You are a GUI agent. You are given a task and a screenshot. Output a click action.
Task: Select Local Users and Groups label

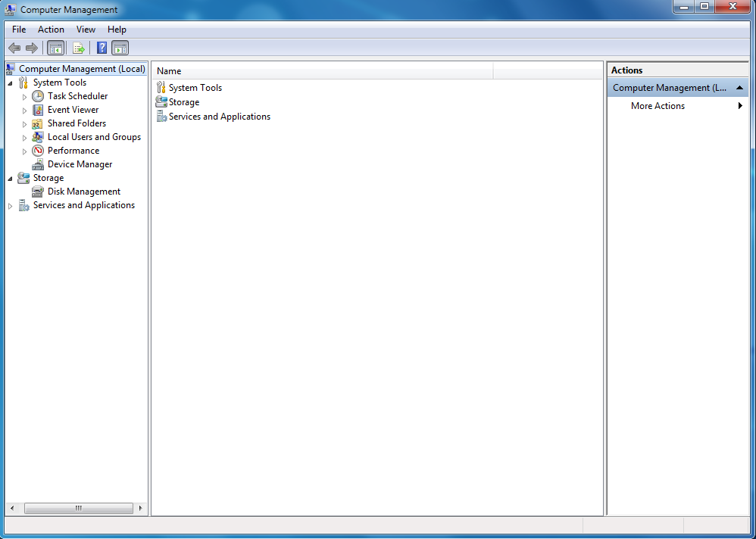tap(94, 137)
